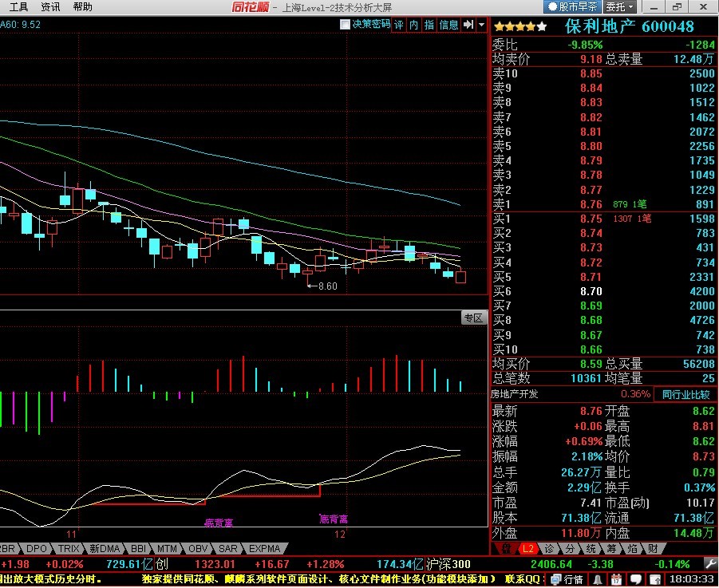719x588 pixels.
Task: Click the 卖1 price 8.76
Action: click(x=591, y=204)
